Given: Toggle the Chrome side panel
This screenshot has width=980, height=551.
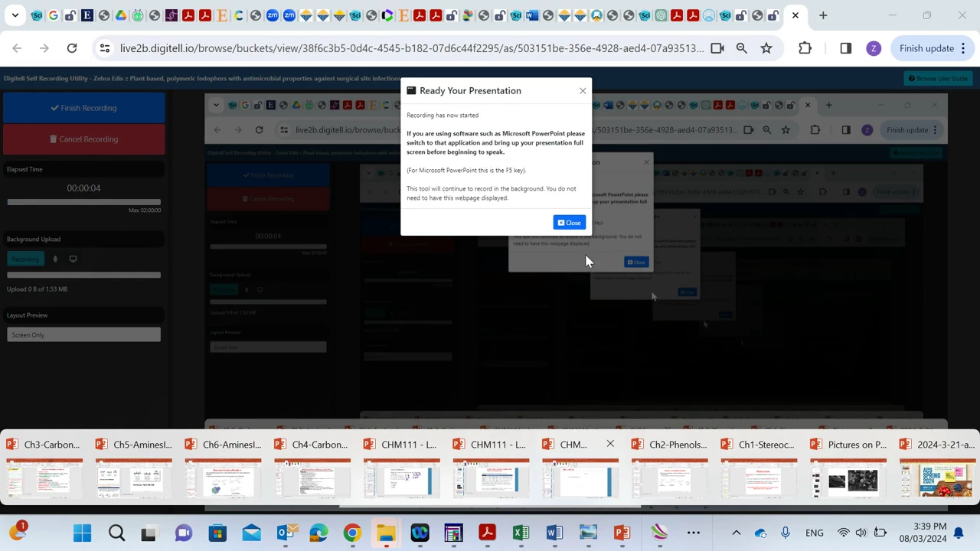Looking at the screenshot, I should (x=845, y=48).
